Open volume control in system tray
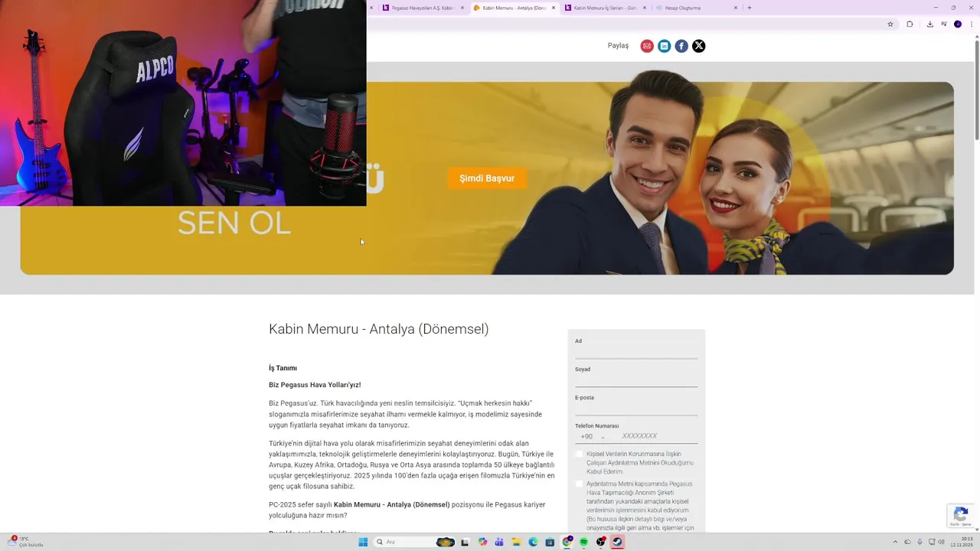The image size is (980, 551). click(942, 542)
